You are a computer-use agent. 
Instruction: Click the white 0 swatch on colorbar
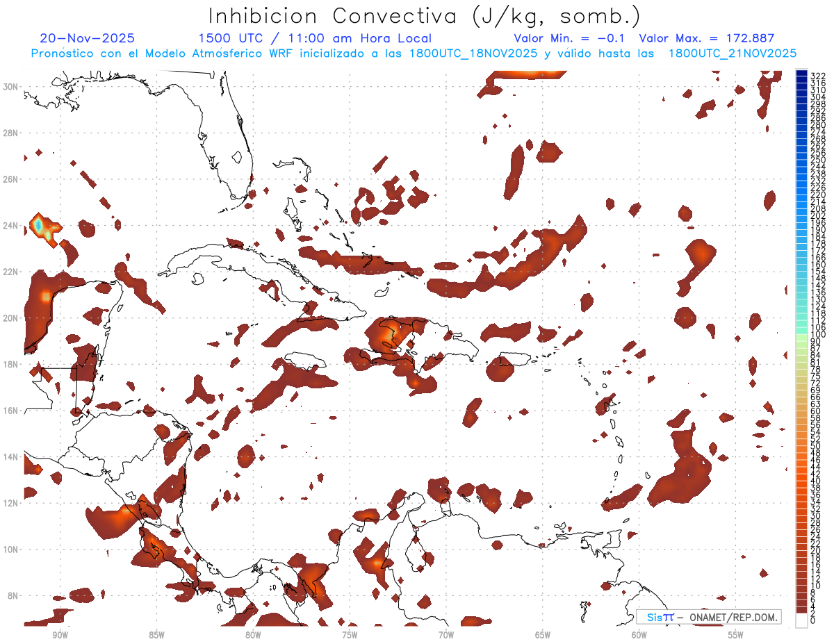pos(801,621)
